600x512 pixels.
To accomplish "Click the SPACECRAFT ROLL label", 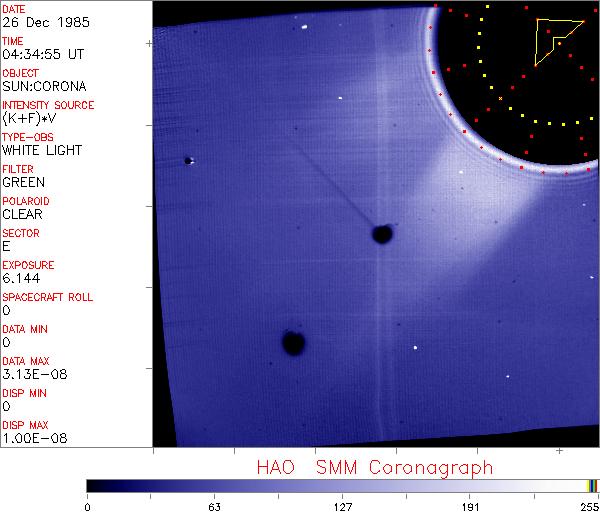I will pyautogui.click(x=47, y=297).
